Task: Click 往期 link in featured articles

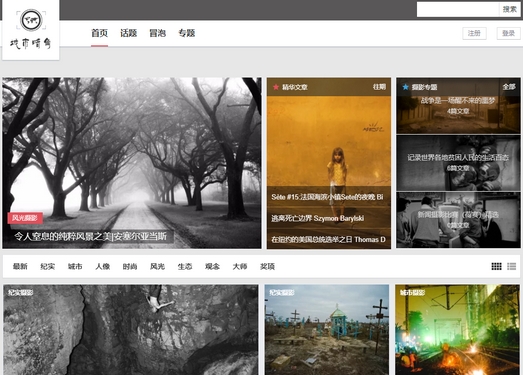Action: tap(379, 87)
